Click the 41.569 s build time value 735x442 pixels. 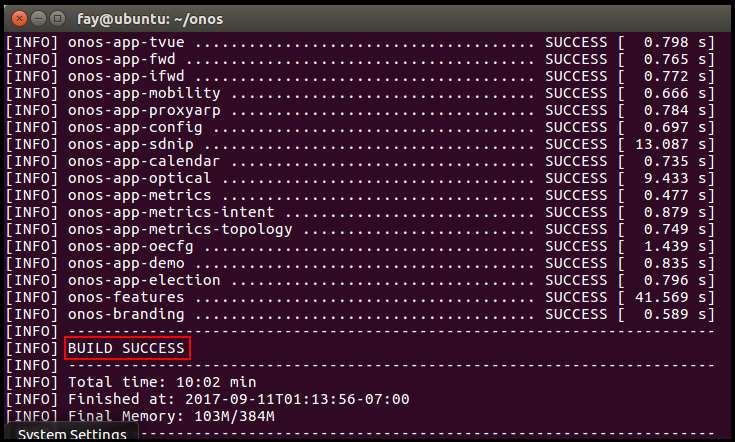coord(666,297)
